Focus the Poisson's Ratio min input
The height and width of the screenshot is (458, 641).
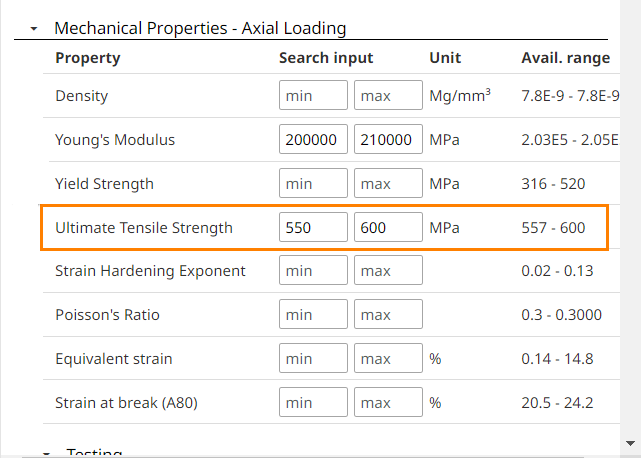(313, 315)
